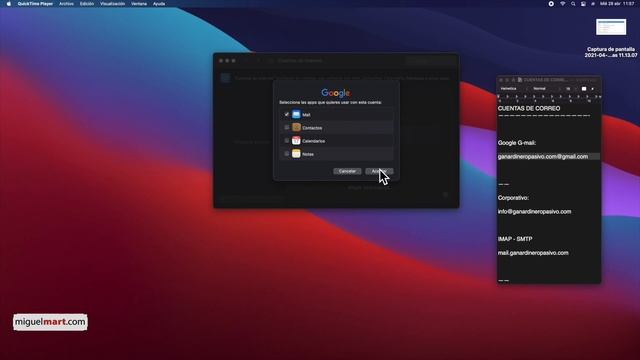Image resolution: width=640 pixels, height=360 pixels.
Task: Enable the Calendarios checkbox
Action: [x=287, y=140]
